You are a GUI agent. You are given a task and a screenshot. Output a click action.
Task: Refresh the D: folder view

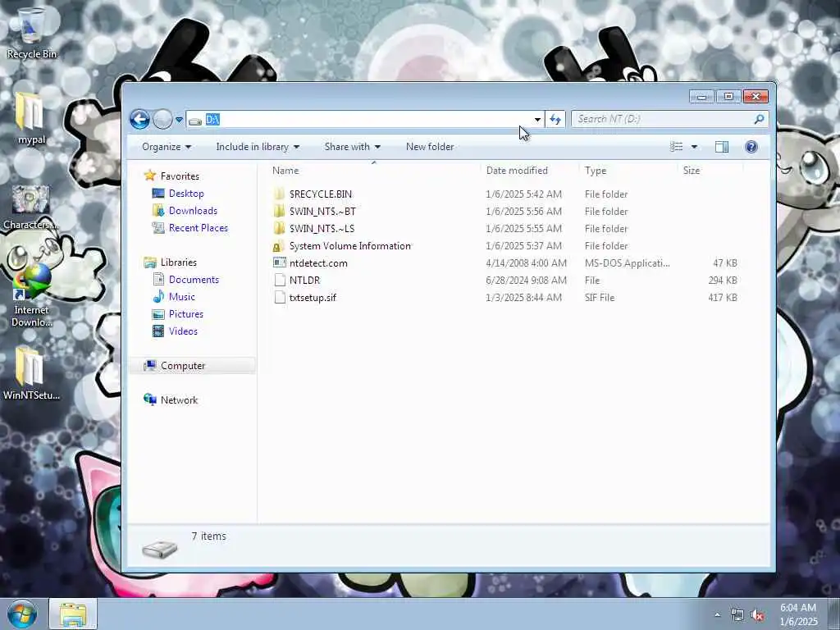pos(555,120)
